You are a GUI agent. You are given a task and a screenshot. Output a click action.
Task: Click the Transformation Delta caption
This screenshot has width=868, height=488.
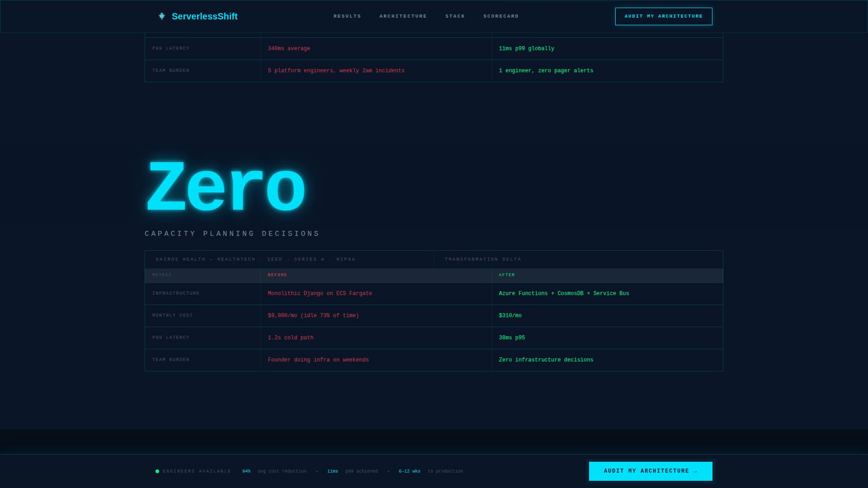[483, 259]
